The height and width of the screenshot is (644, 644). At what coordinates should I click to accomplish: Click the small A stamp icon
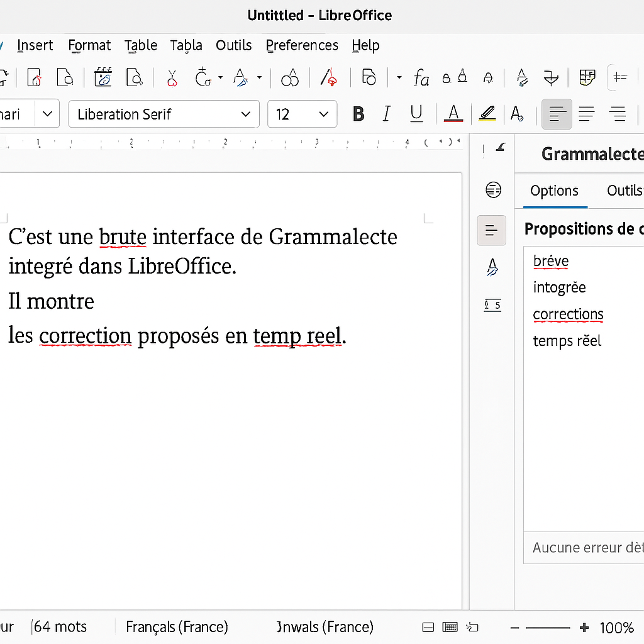(x=488, y=77)
